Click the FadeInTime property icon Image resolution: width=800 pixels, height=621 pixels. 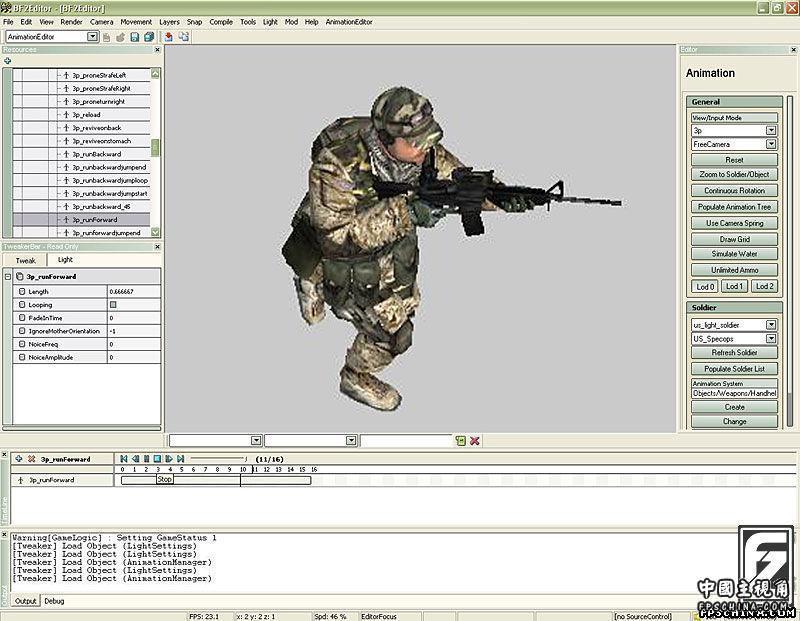click(x=21, y=318)
